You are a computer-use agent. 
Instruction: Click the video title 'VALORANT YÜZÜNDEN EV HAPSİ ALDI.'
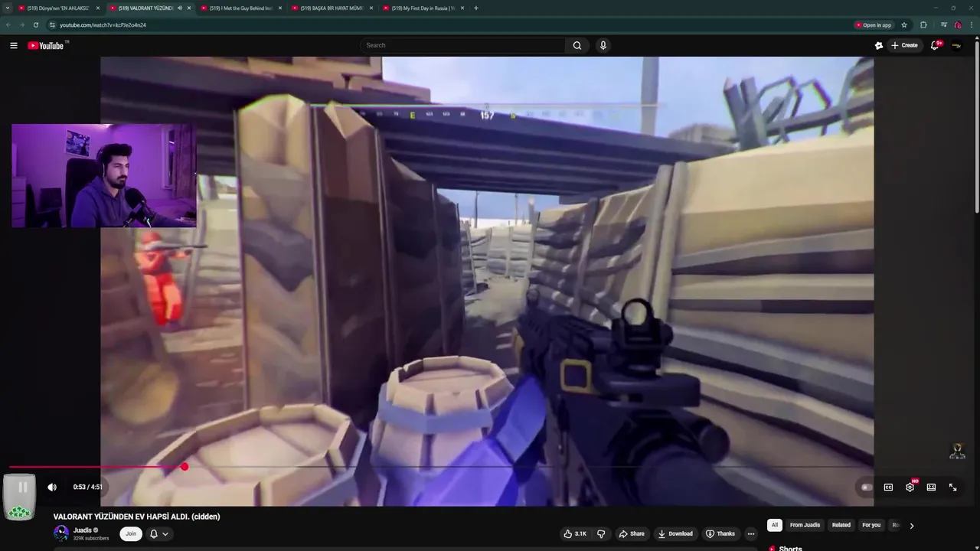point(136,517)
